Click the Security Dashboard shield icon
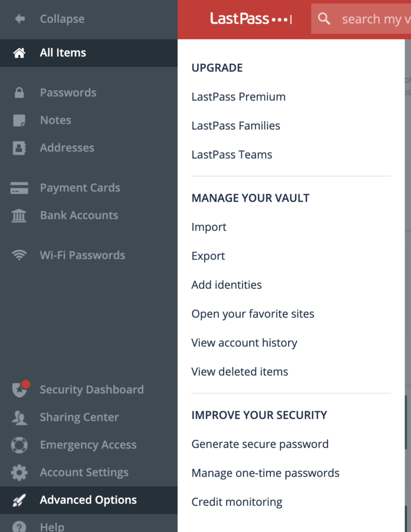The height and width of the screenshot is (532, 411). click(x=20, y=390)
